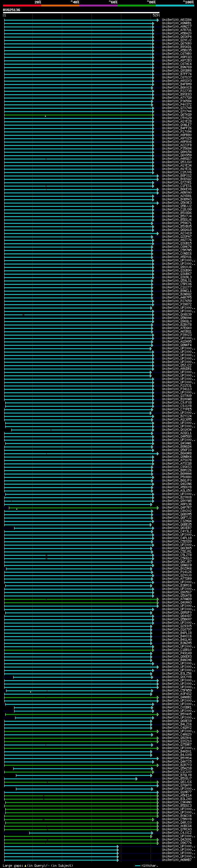Select label UniRef100_P49149
This screenshot has height=868, width=197.
coord(176,653)
